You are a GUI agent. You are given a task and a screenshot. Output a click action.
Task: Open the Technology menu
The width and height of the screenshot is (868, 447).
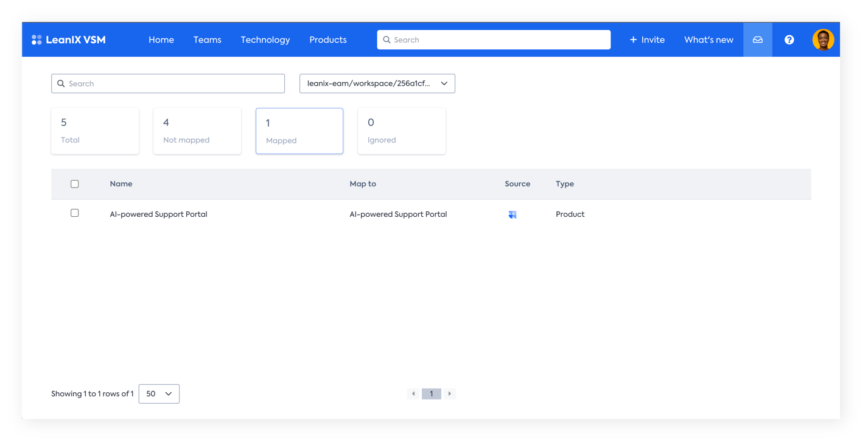pyautogui.click(x=265, y=40)
